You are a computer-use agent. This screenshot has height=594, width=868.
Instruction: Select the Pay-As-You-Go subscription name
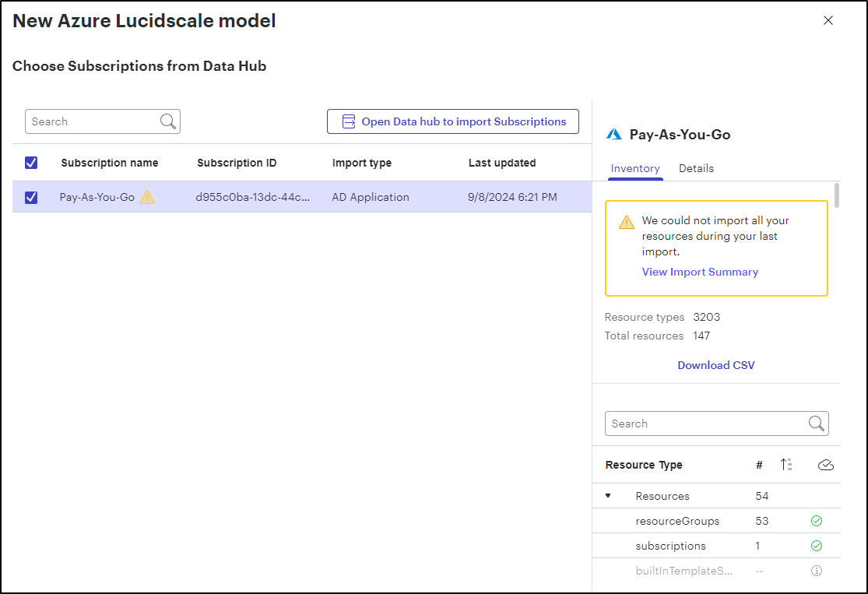97,197
